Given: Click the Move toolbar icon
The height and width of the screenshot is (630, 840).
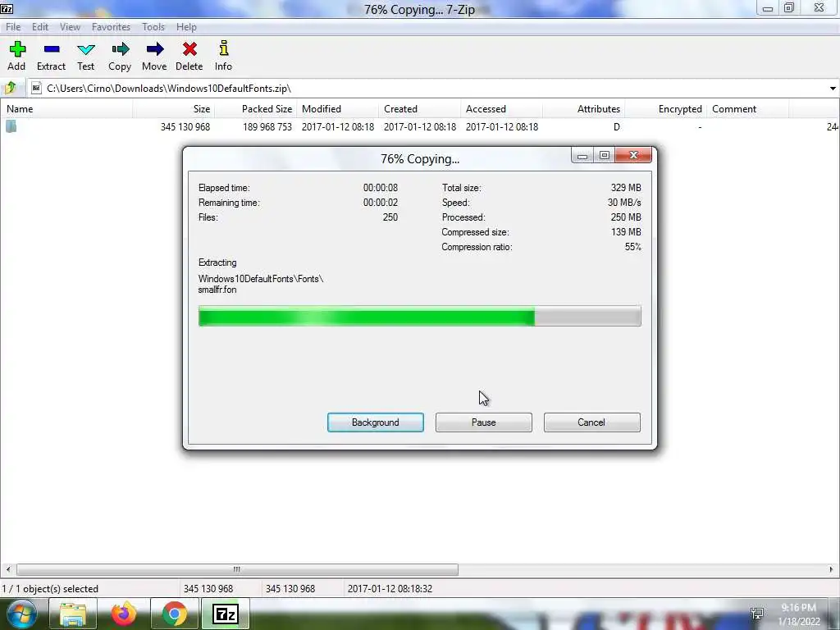Looking at the screenshot, I should click(x=154, y=56).
